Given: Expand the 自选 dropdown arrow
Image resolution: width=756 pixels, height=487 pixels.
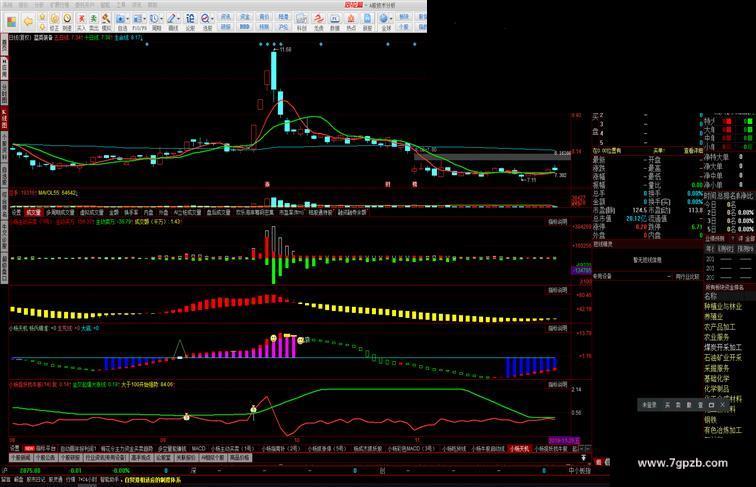Looking at the screenshot, I should click(x=128, y=19).
